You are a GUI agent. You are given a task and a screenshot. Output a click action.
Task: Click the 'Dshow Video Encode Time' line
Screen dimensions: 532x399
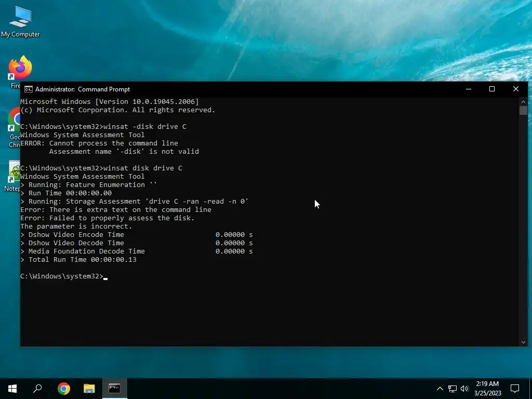(x=137, y=235)
